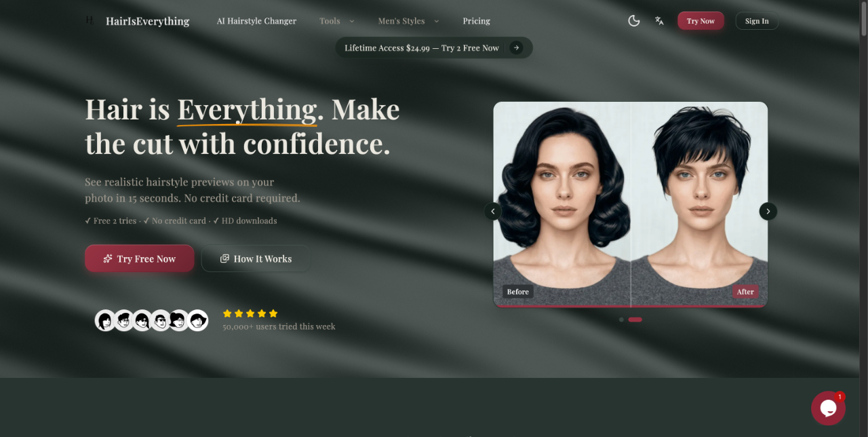
Task: Click the How It Works button
Action: [256, 259]
